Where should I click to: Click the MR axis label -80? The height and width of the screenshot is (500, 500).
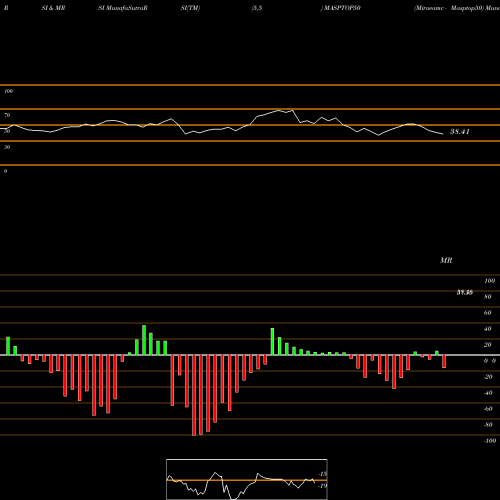point(488,425)
